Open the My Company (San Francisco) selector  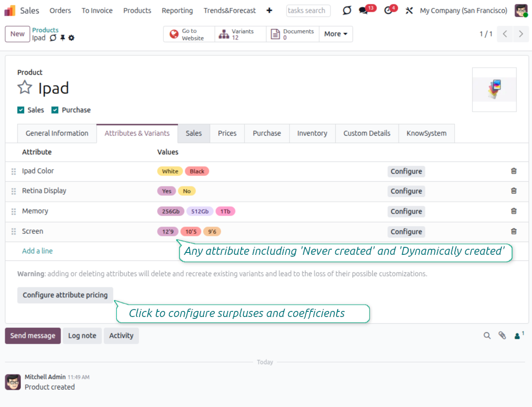pos(463,10)
